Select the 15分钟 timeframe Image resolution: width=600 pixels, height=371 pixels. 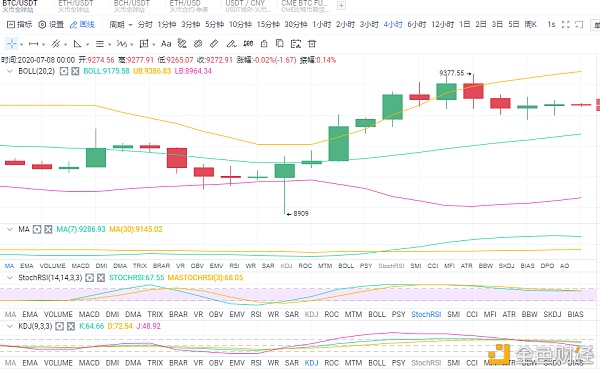[268, 24]
